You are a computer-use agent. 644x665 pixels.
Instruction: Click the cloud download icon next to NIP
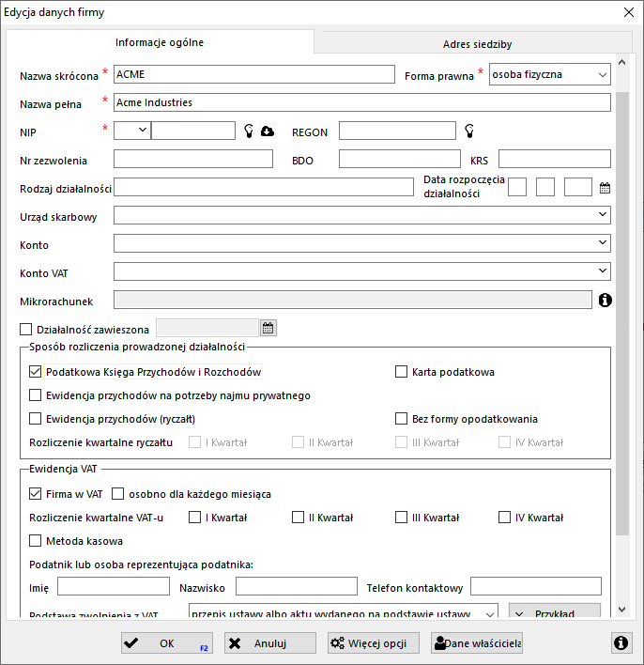point(268,131)
